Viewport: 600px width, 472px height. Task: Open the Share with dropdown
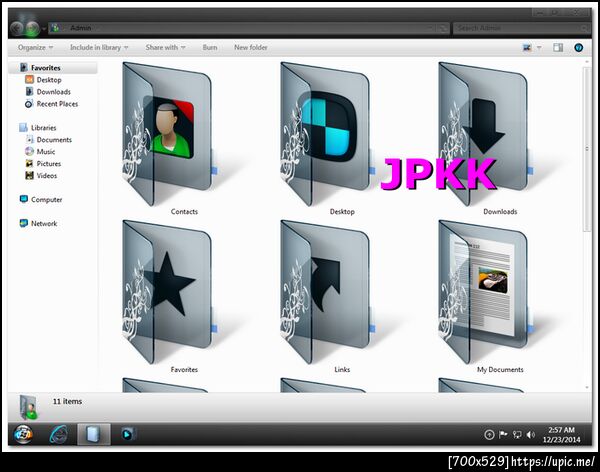coord(165,47)
